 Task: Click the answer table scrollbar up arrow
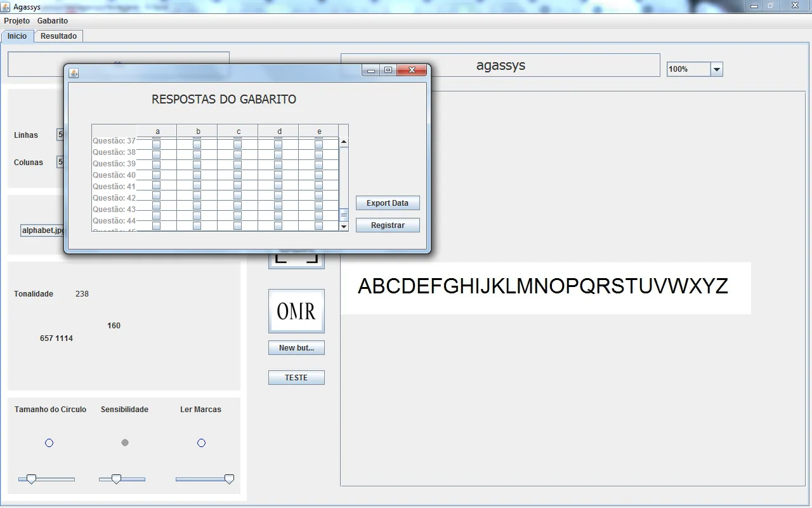[x=344, y=143]
